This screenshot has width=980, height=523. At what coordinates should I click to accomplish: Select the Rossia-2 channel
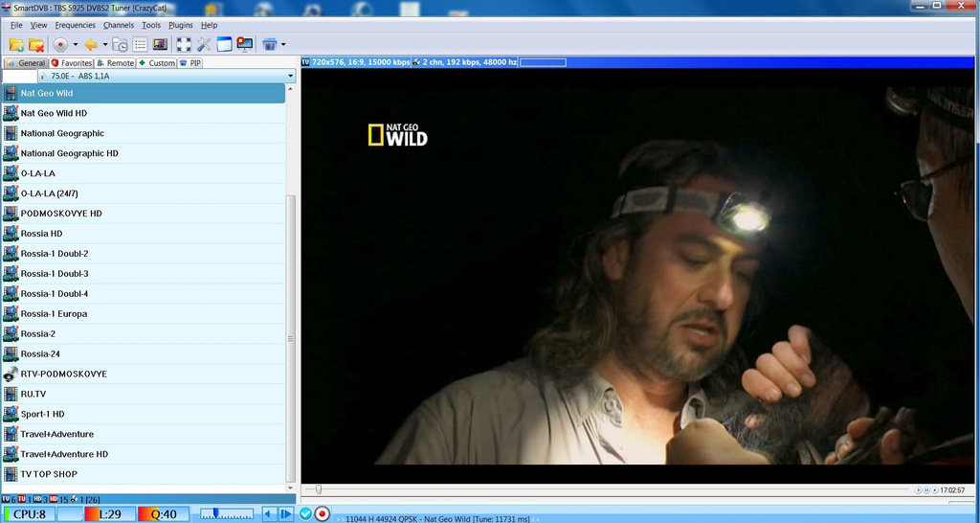tap(144, 333)
